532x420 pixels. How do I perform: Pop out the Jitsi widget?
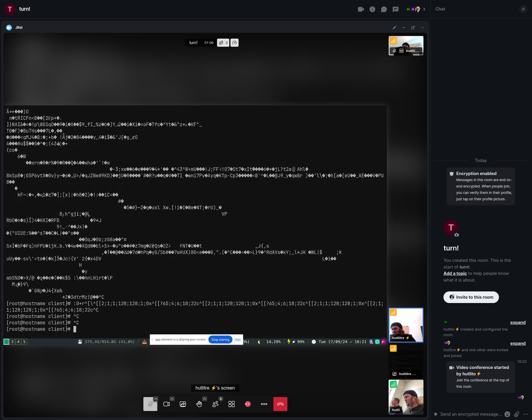pos(413,28)
